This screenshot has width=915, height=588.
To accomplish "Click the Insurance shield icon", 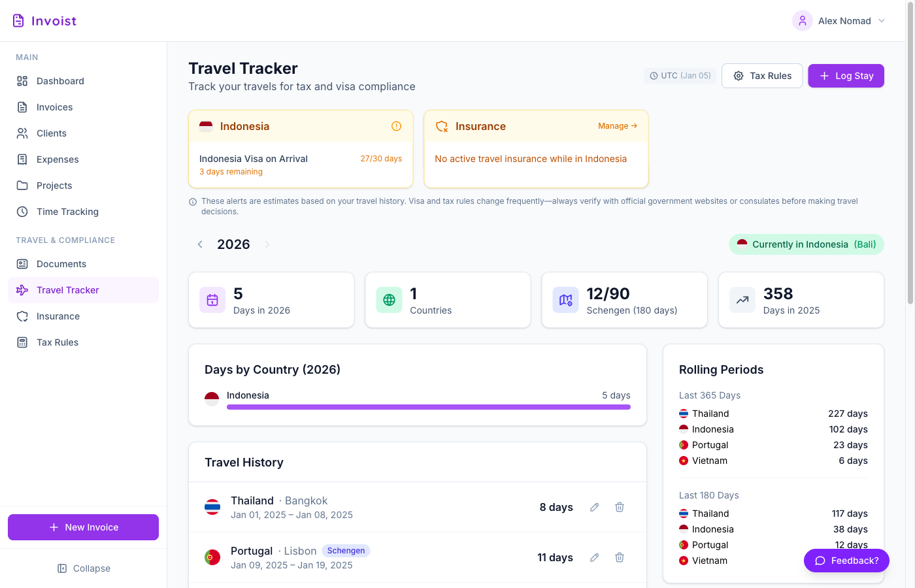I will [24, 316].
